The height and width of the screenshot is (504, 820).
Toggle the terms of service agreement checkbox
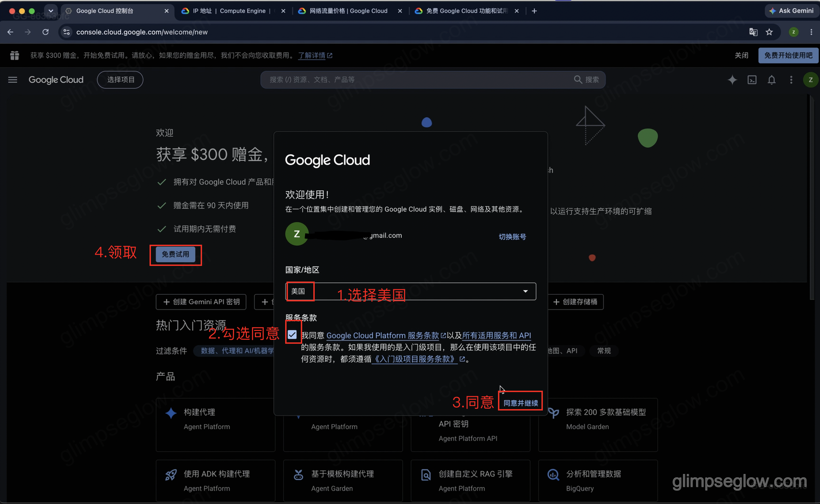(292, 335)
